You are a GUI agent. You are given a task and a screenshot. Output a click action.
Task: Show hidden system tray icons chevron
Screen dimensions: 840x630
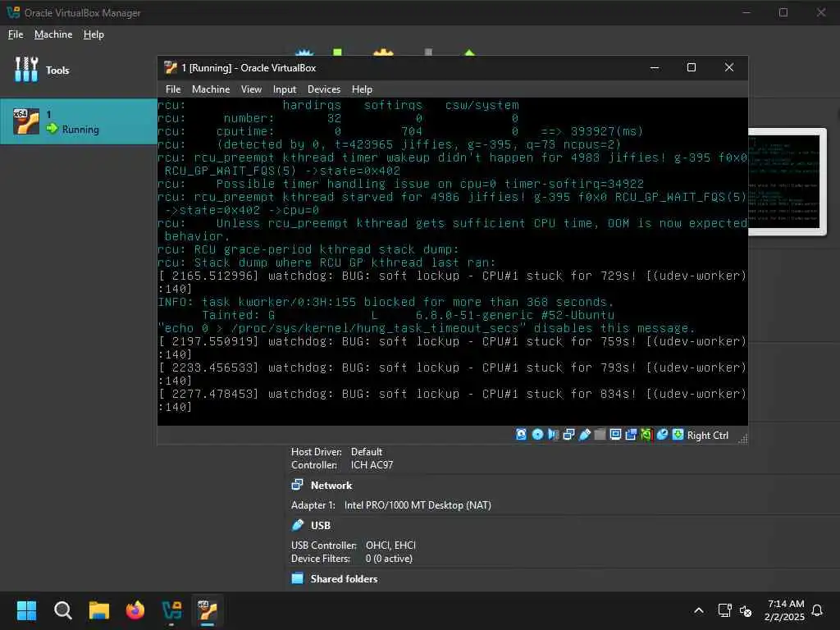tap(699, 610)
